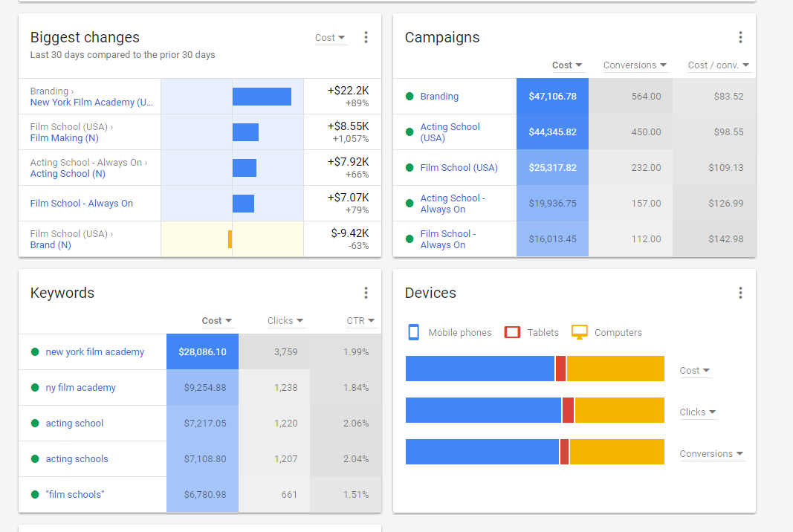The width and height of the screenshot is (793, 532).
Task: Open Cost metric dropdown in Devices card
Action: tap(695, 371)
